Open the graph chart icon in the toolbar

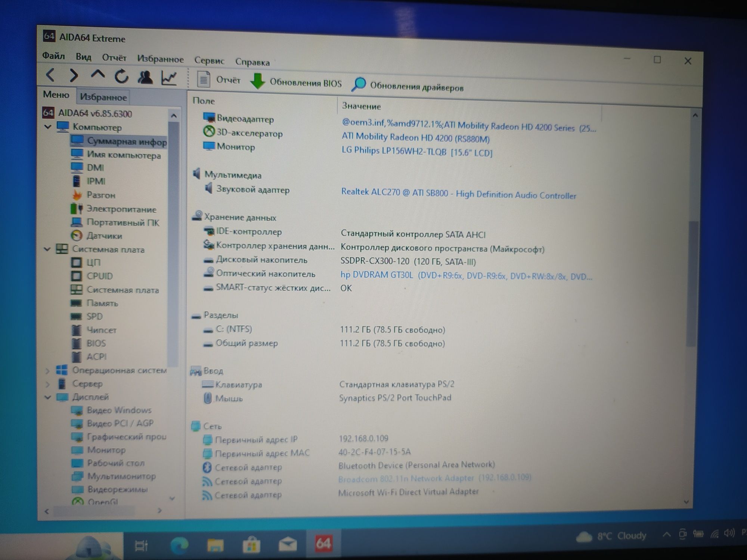point(169,78)
